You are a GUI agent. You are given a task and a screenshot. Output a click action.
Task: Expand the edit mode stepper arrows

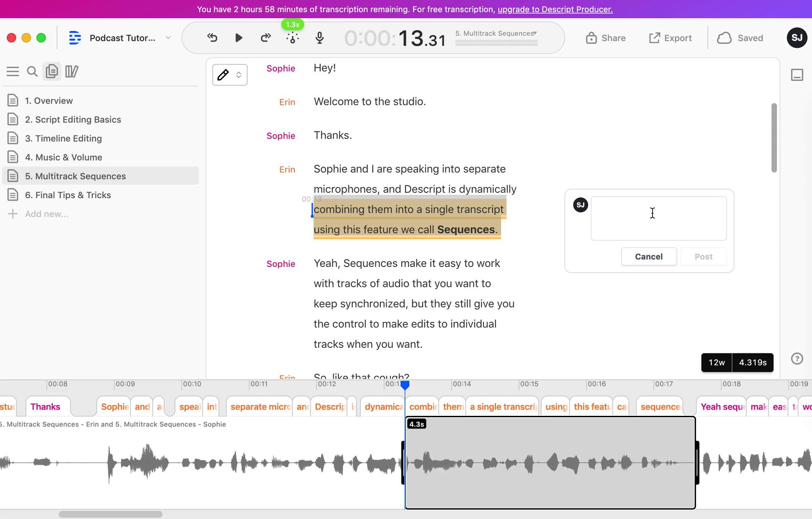239,75
